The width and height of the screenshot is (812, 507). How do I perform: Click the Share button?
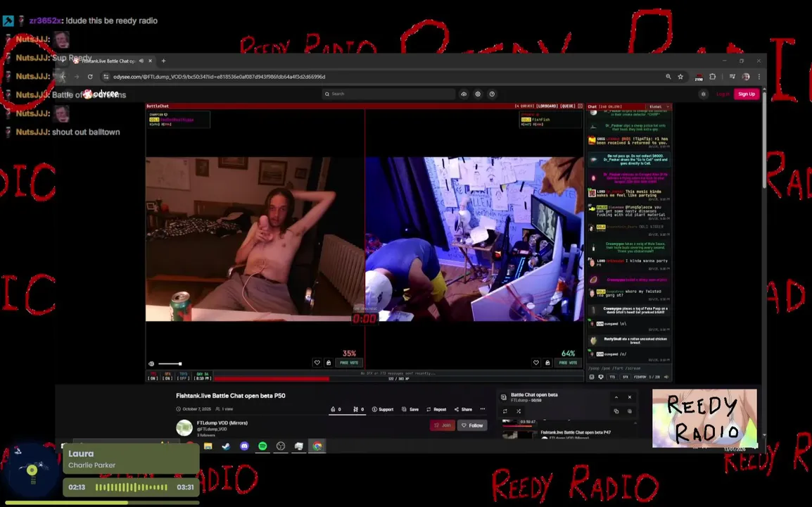[463, 410]
